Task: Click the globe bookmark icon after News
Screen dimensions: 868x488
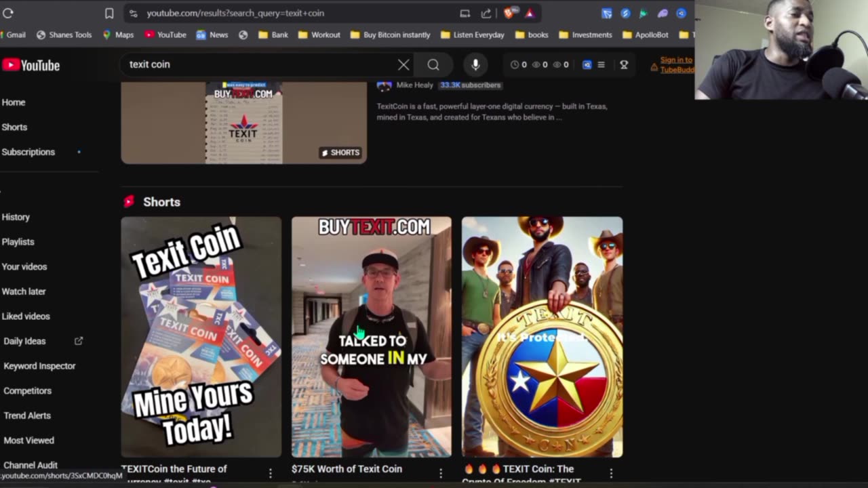Action: pyautogui.click(x=243, y=35)
